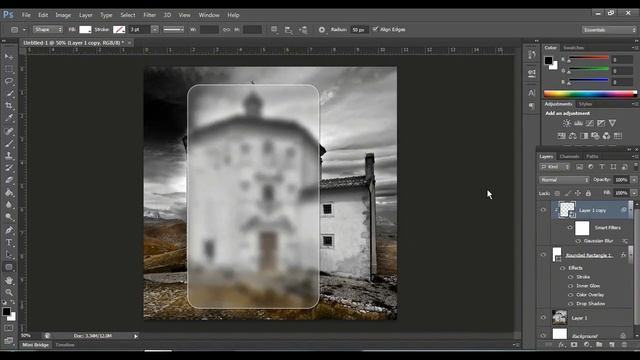Add a Curves adjustment
Screen dimensions: 640x360
tap(589, 123)
